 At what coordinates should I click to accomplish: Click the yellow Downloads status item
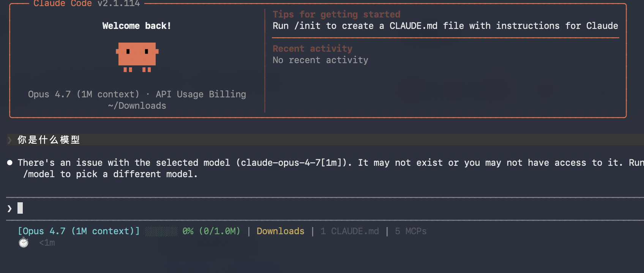(281, 231)
